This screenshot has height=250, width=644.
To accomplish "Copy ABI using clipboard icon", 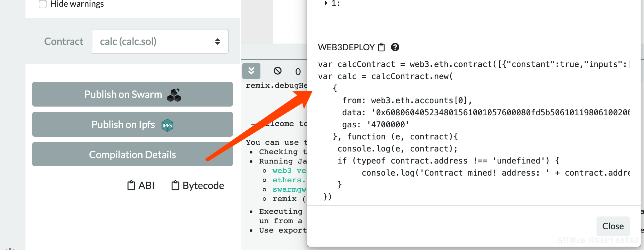I will [131, 185].
